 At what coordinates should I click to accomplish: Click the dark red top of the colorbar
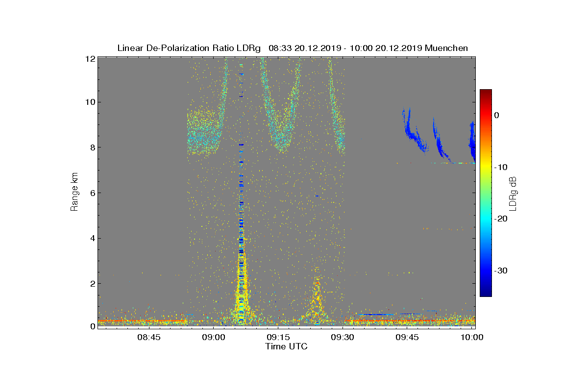(x=486, y=93)
